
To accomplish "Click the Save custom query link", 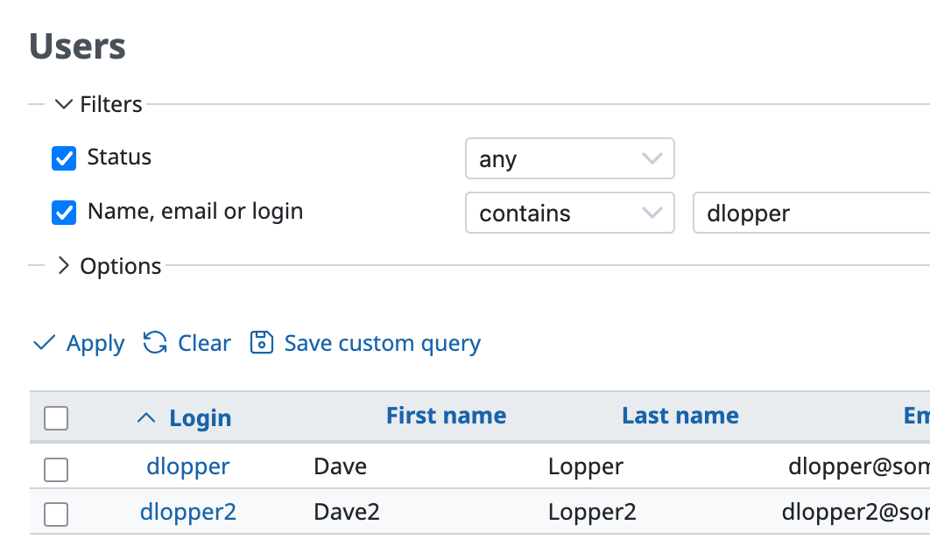I will click(382, 343).
